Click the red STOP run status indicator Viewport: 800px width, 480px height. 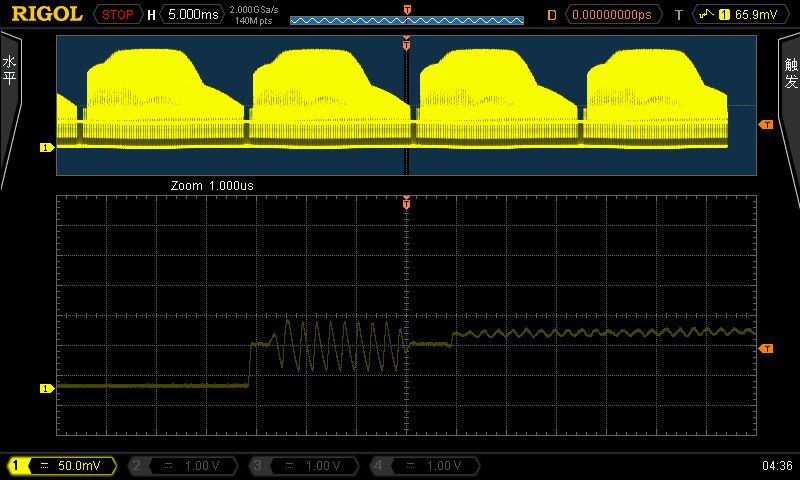pos(117,15)
